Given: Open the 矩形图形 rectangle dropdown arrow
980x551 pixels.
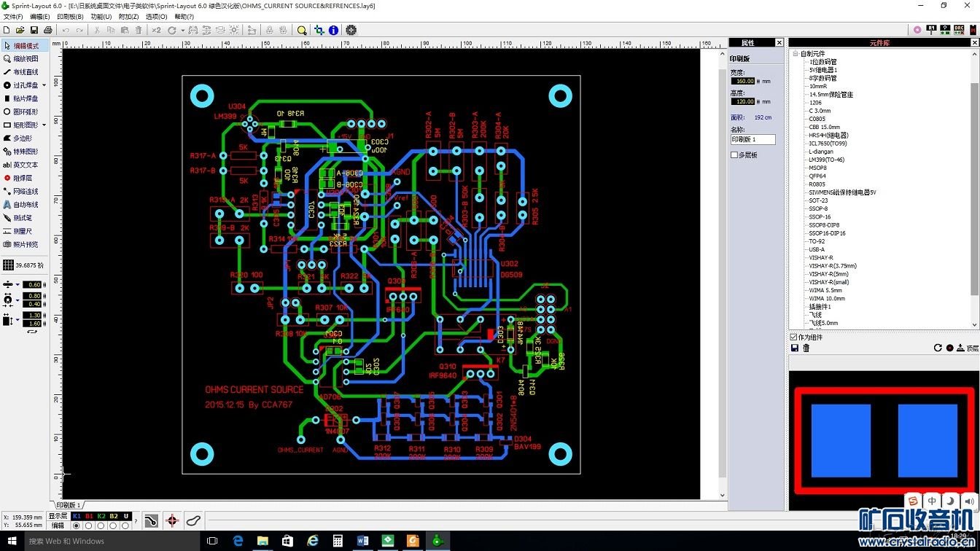Looking at the screenshot, I should pyautogui.click(x=44, y=125).
